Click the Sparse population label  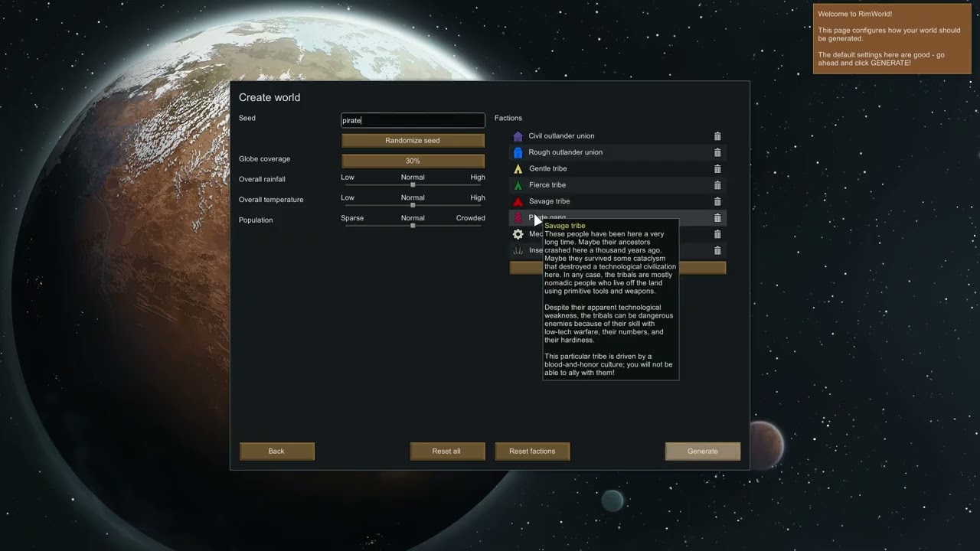[352, 218]
